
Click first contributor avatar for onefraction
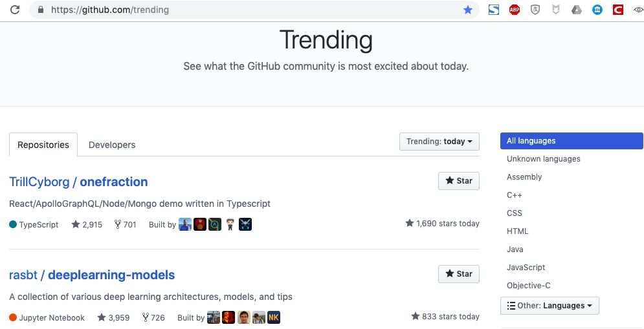[x=185, y=224]
